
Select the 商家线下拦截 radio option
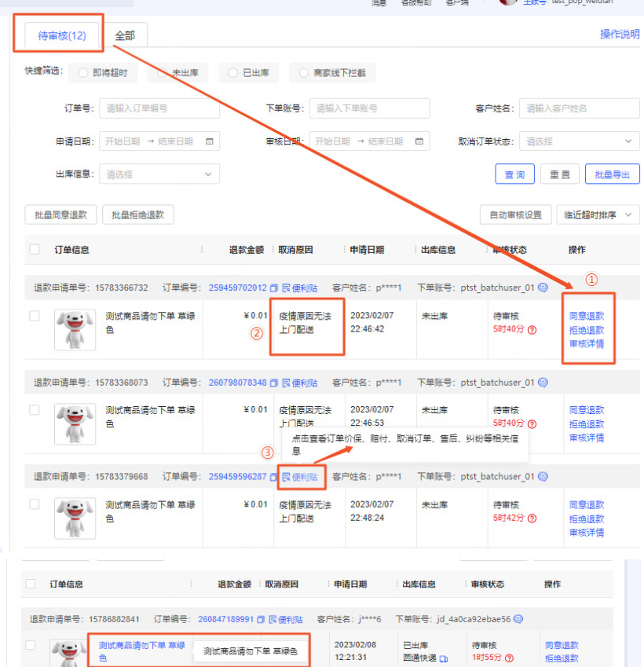pos(304,72)
